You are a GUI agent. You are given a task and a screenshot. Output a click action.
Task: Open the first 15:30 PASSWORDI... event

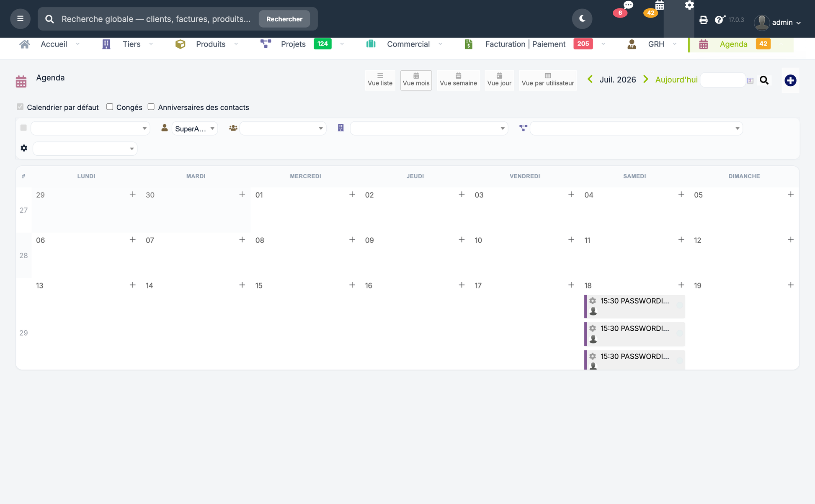coord(634,306)
